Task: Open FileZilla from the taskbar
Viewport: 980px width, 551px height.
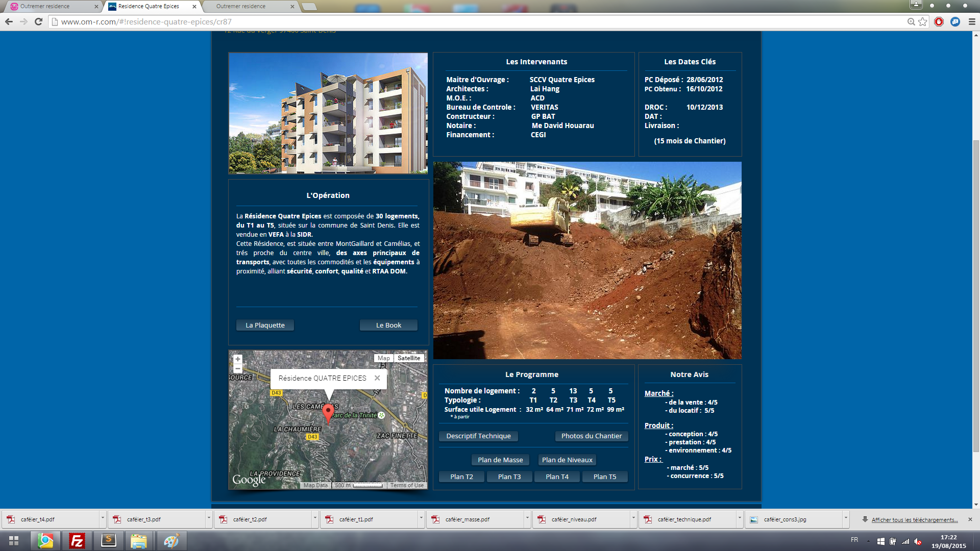Action: coord(77,541)
